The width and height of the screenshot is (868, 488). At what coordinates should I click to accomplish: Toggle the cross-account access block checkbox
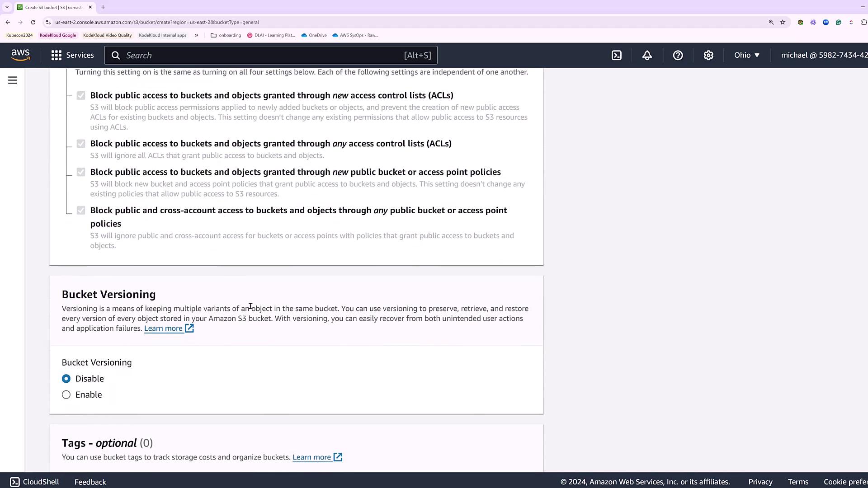point(81,211)
